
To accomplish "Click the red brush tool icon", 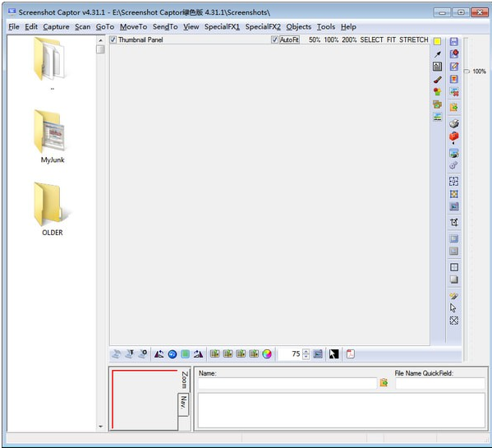I will click(438, 80).
